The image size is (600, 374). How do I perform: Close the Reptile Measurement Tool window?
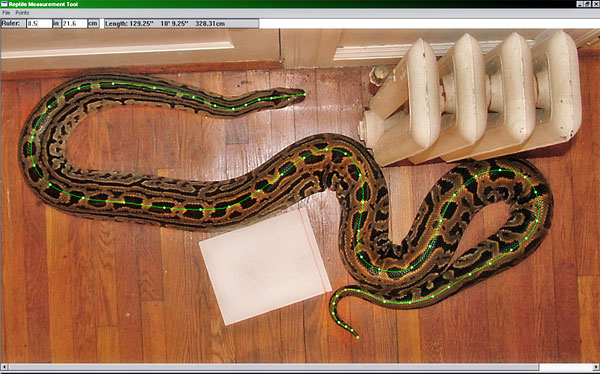click(x=595, y=4)
